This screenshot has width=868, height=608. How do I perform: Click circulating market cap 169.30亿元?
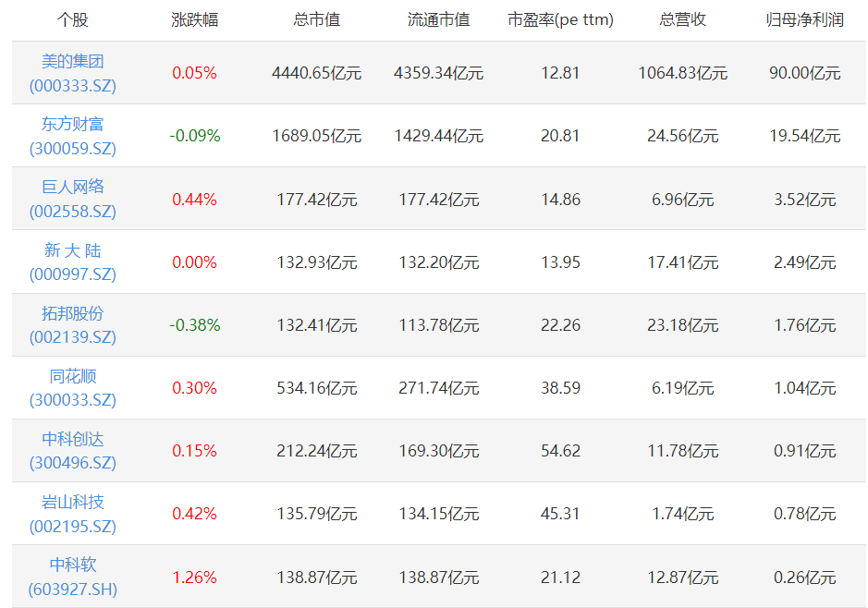pos(438,451)
